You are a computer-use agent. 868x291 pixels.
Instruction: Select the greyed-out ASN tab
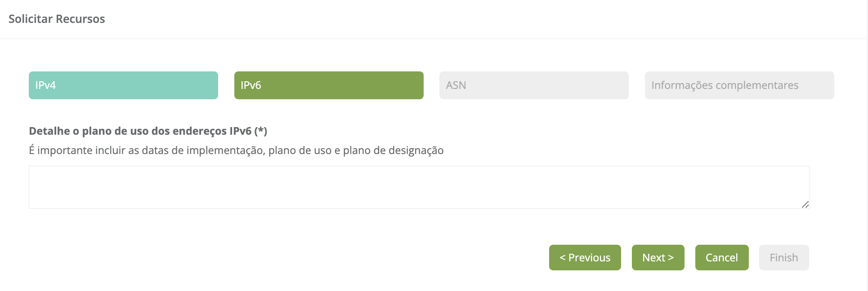tap(534, 85)
